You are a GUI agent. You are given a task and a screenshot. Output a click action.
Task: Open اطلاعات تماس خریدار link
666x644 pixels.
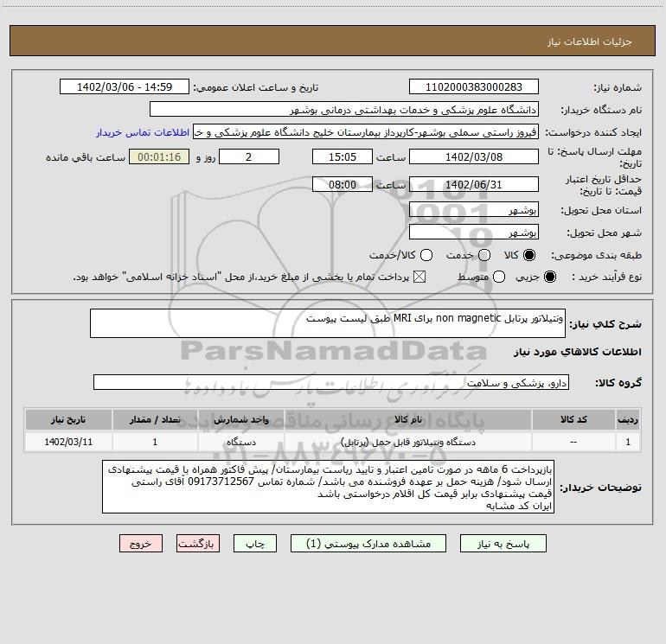click(x=143, y=132)
